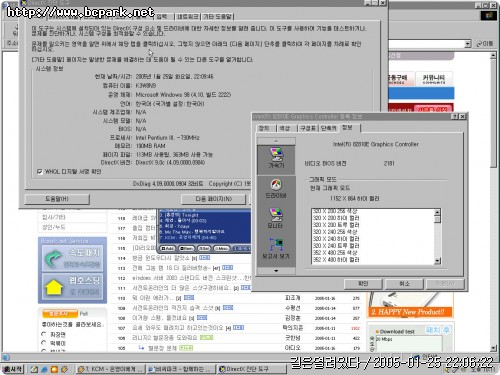Select the 320 X 200 하이 컬러 mode

point(336,218)
